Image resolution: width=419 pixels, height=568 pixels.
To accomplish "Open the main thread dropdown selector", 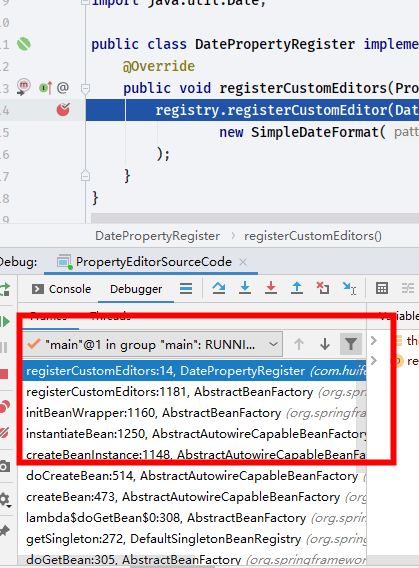I will pos(153,344).
